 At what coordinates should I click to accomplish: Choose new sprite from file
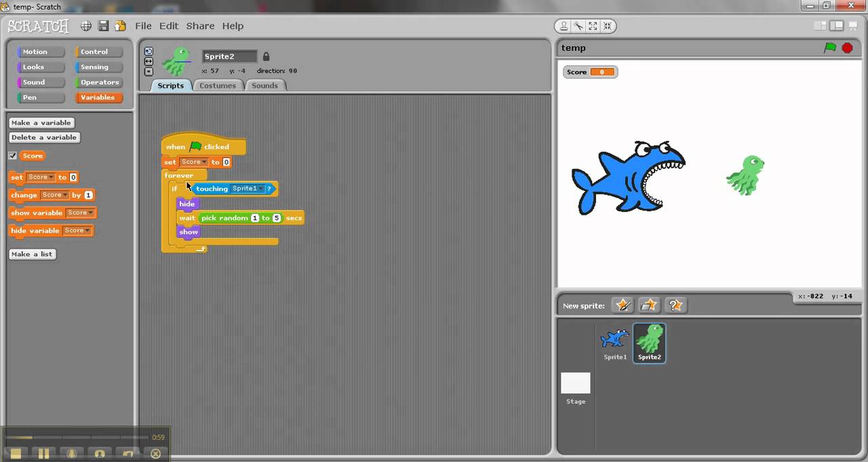(649, 306)
